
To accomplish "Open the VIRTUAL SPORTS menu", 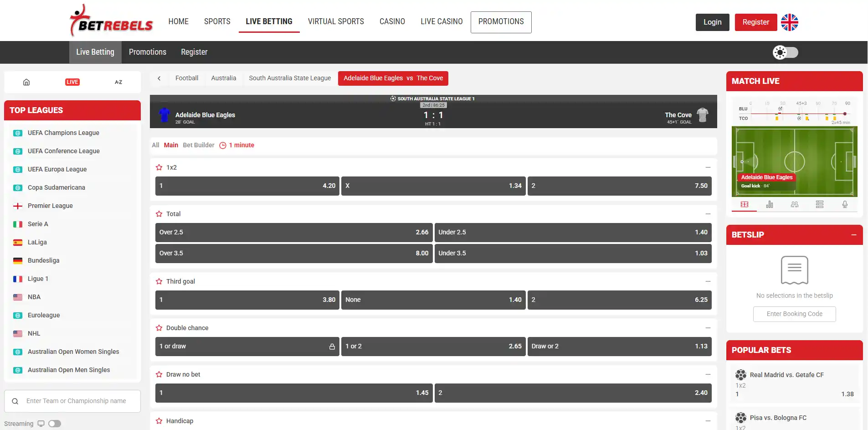I will 336,21.
